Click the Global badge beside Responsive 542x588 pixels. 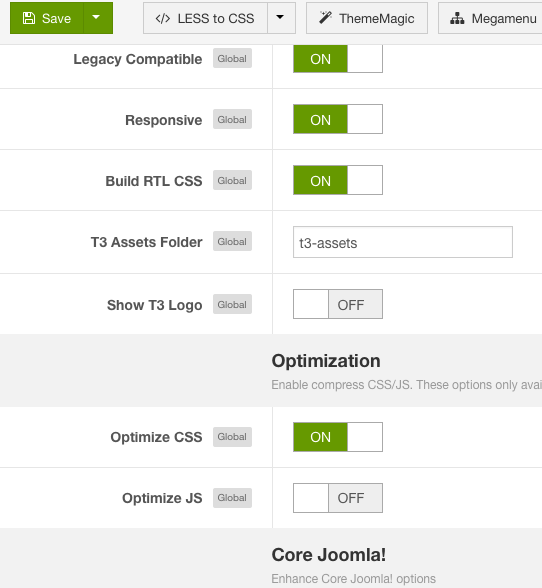[232, 120]
